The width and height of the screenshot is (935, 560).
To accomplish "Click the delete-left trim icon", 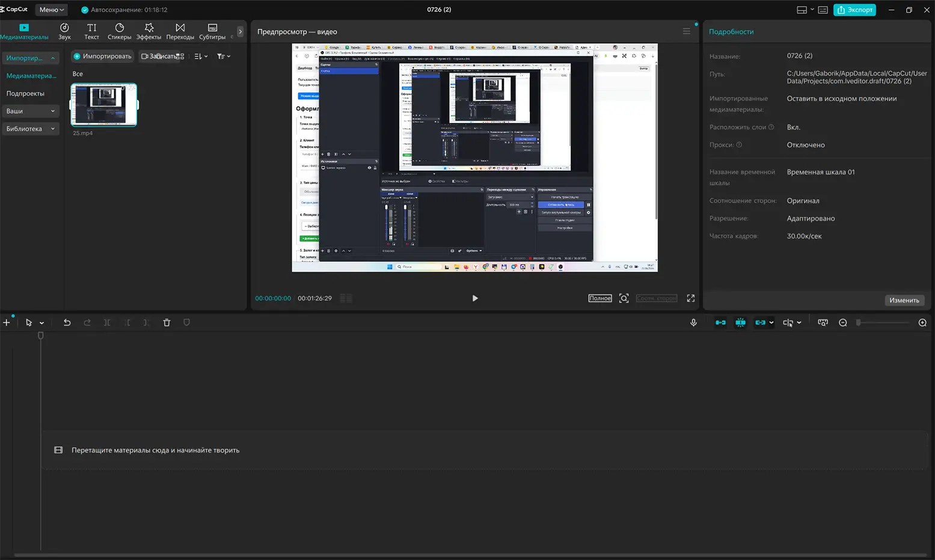I will (x=127, y=323).
